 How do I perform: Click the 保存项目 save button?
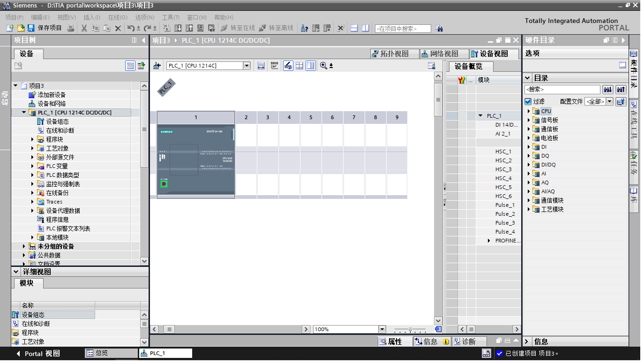coord(45,28)
